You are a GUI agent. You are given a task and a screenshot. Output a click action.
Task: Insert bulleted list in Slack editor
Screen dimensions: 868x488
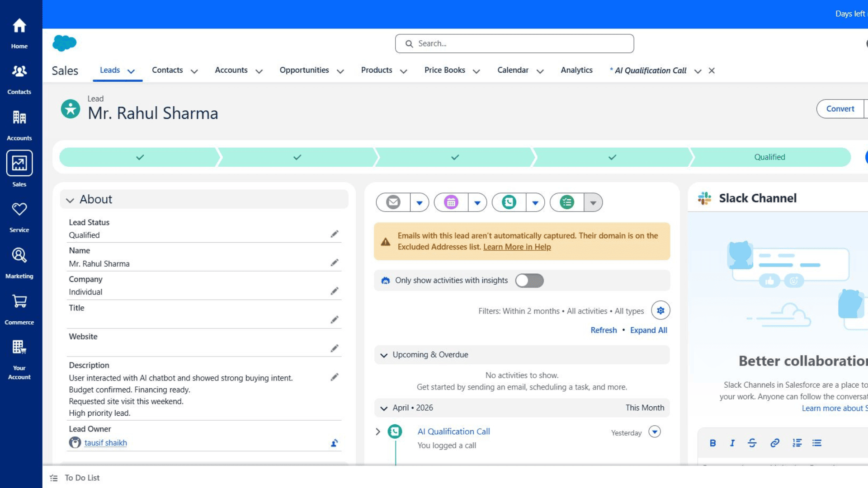[x=817, y=443]
